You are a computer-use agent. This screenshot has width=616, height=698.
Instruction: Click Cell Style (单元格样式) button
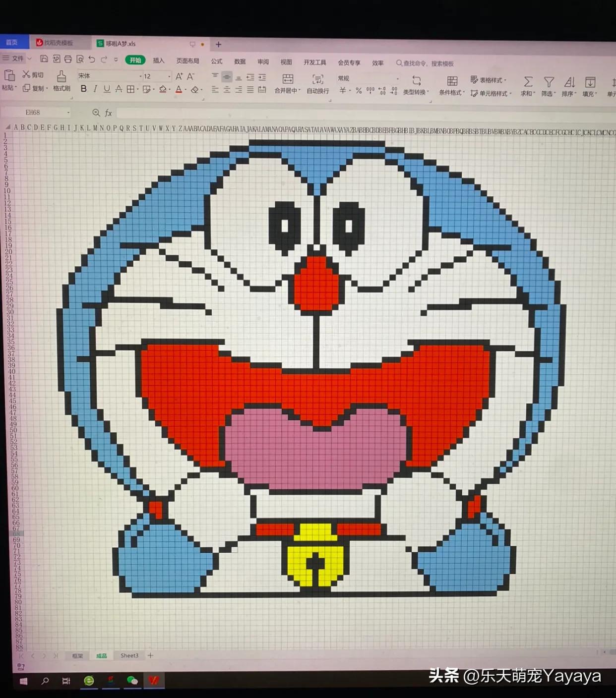point(491,93)
